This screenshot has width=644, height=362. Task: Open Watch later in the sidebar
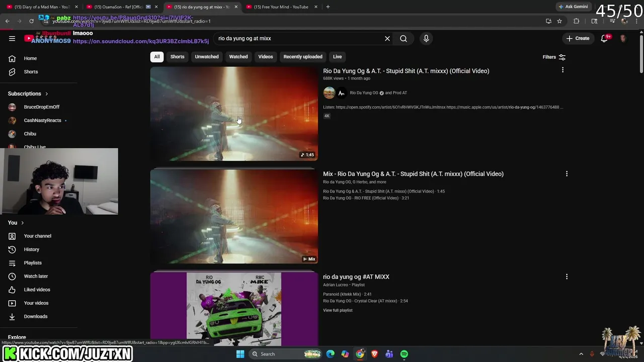pos(36,276)
